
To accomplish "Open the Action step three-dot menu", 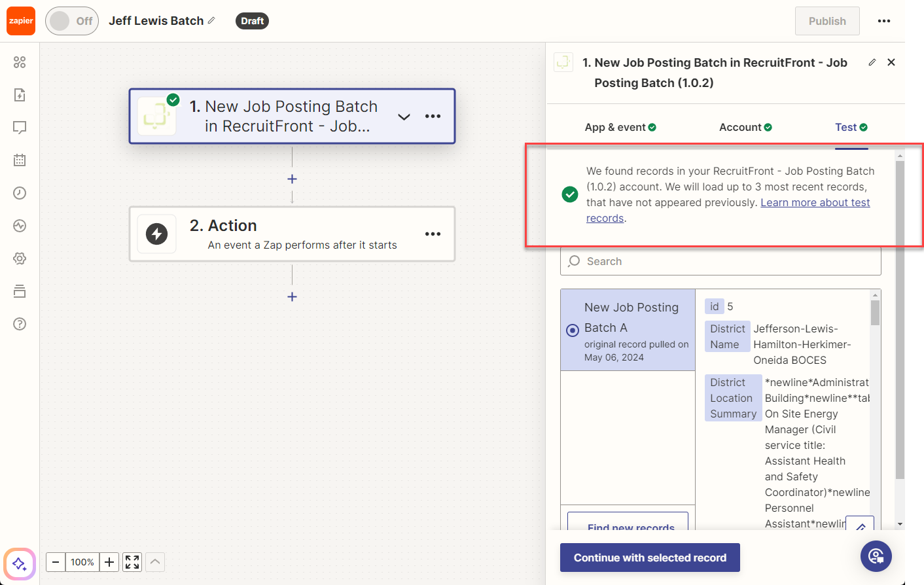I will (433, 234).
